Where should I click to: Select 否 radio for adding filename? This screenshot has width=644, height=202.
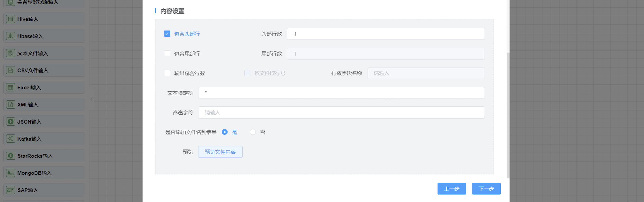(x=253, y=132)
